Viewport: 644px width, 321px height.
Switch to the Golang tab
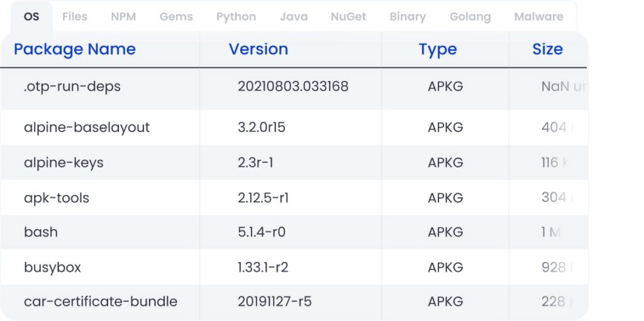pyautogui.click(x=470, y=17)
